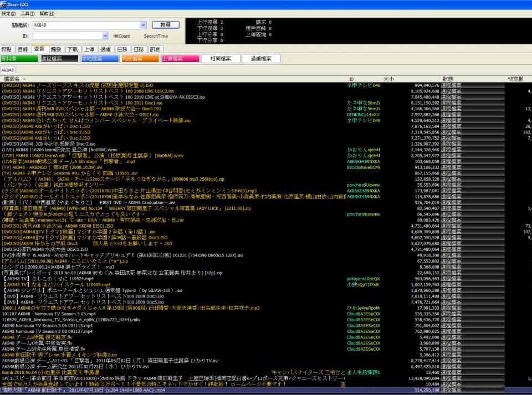
Task: Open the 工具(T) menu
Action: pyautogui.click(x=27, y=13)
